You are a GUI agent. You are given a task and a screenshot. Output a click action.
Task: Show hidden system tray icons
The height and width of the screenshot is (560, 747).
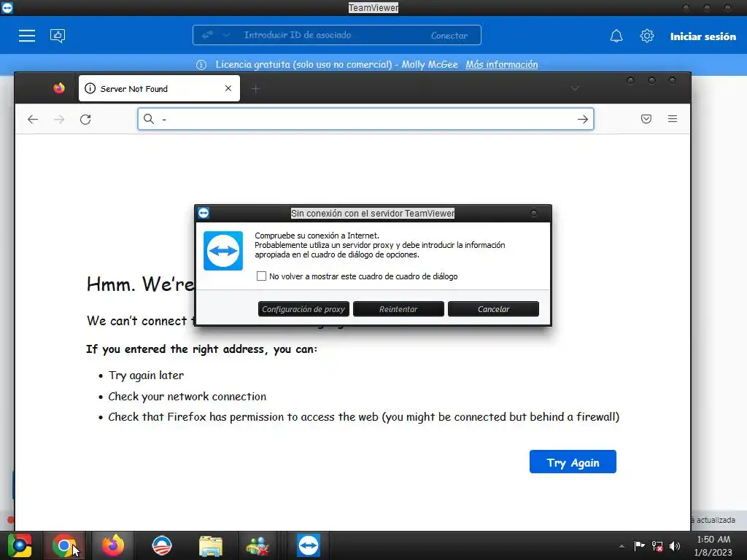click(x=622, y=546)
